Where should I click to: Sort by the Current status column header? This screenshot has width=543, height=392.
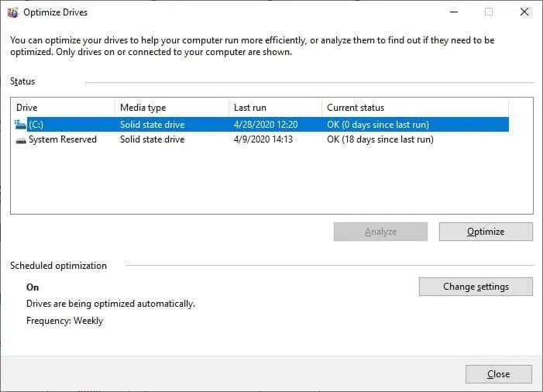(x=415, y=108)
